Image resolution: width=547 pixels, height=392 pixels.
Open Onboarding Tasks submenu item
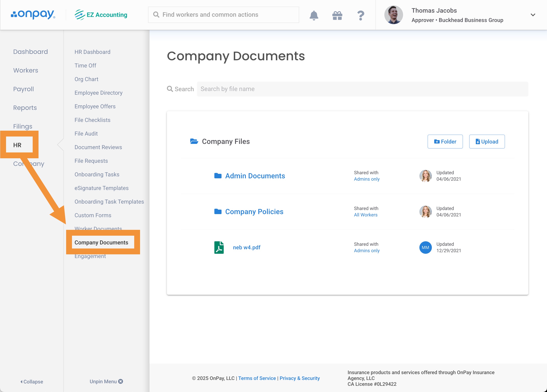(97, 174)
